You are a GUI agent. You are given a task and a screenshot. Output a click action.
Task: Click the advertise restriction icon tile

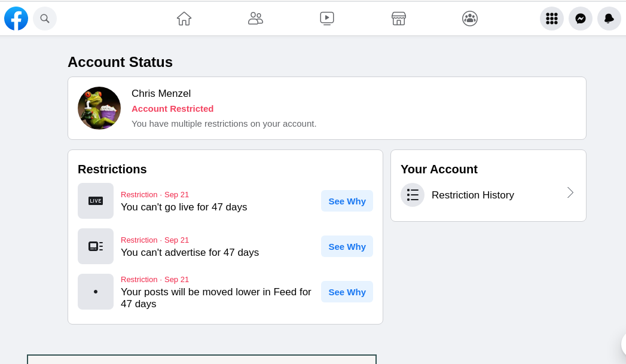pos(96,246)
